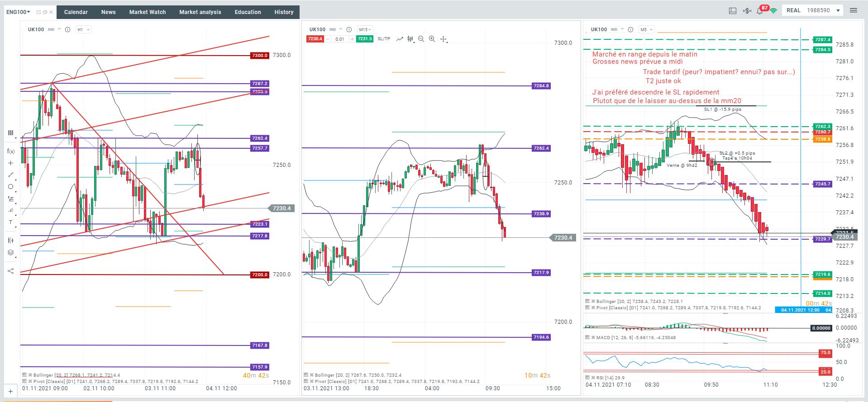Open the layers objects icon in the sidebar
This screenshot has height=402, width=868.
click(x=10, y=253)
